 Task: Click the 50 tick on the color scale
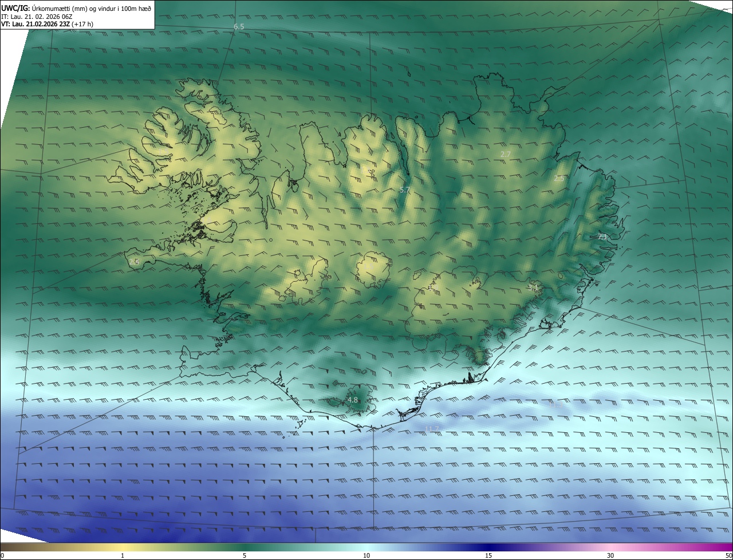pyautogui.click(x=728, y=555)
